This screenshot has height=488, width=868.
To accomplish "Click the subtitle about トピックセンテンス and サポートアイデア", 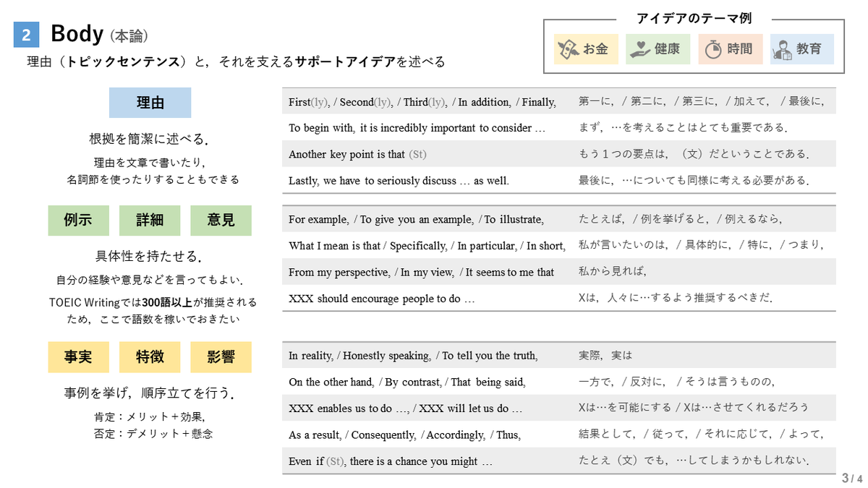I will pos(236,62).
